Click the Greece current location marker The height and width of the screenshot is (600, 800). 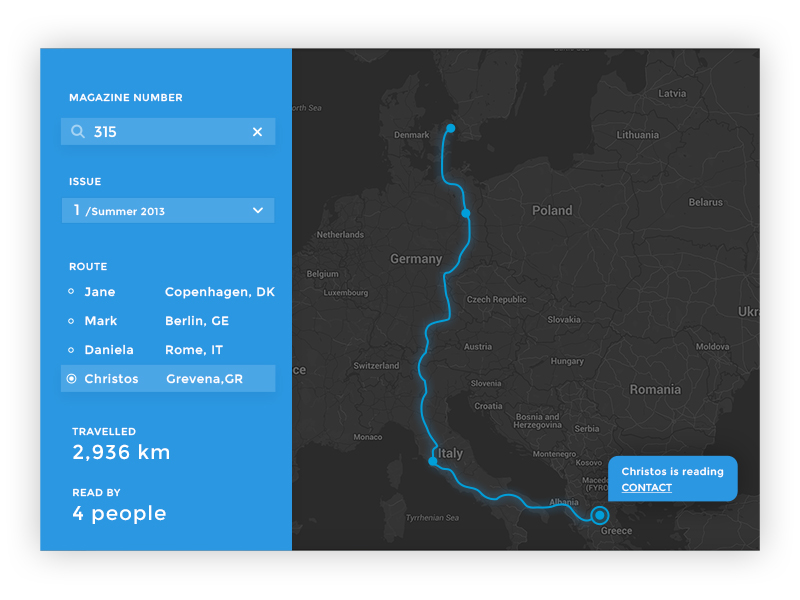pyautogui.click(x=600, y=516)
